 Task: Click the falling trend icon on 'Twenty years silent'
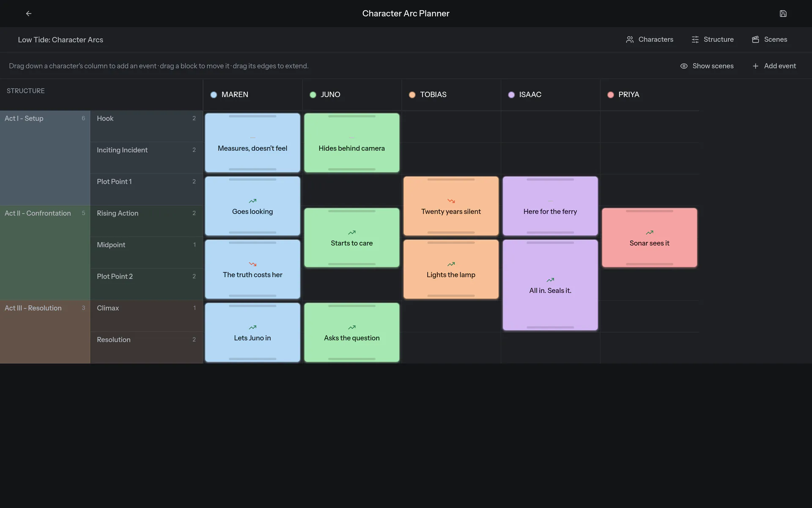pyautogui.click(x=451, y=201)
